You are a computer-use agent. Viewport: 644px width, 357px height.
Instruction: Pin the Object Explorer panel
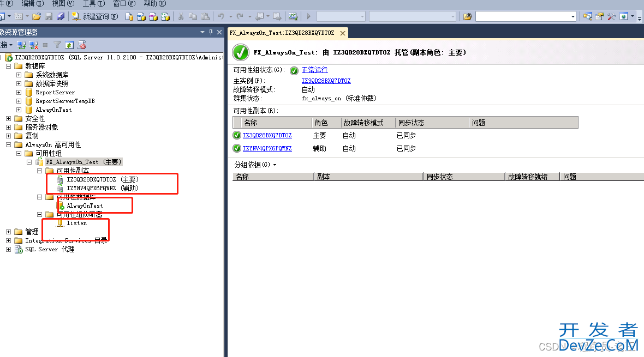211,32
